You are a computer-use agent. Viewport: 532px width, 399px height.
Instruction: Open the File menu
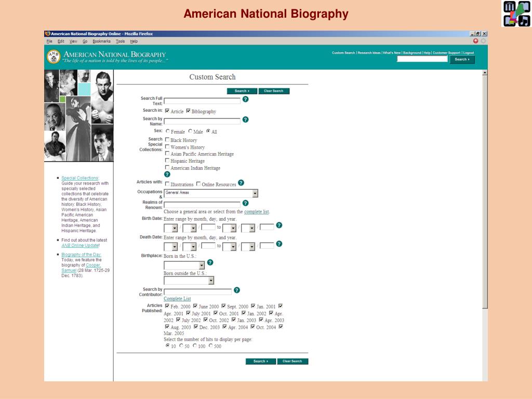[49, 42]
